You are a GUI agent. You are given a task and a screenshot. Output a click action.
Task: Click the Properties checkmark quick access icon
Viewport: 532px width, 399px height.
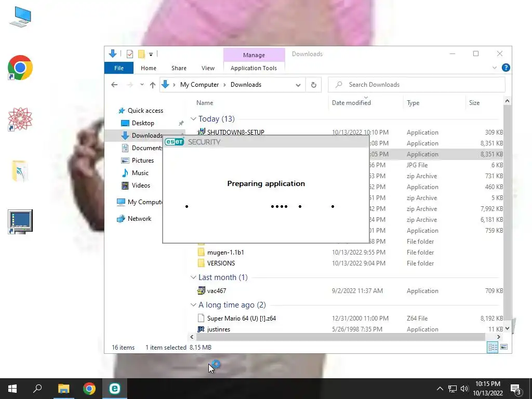point(129,54)
